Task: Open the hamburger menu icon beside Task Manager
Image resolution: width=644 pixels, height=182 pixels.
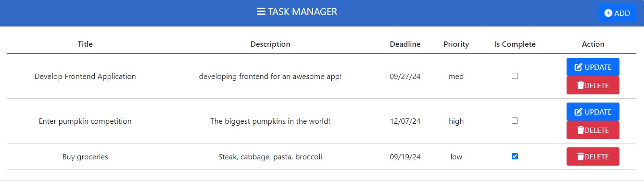Action: click(261, 12)
